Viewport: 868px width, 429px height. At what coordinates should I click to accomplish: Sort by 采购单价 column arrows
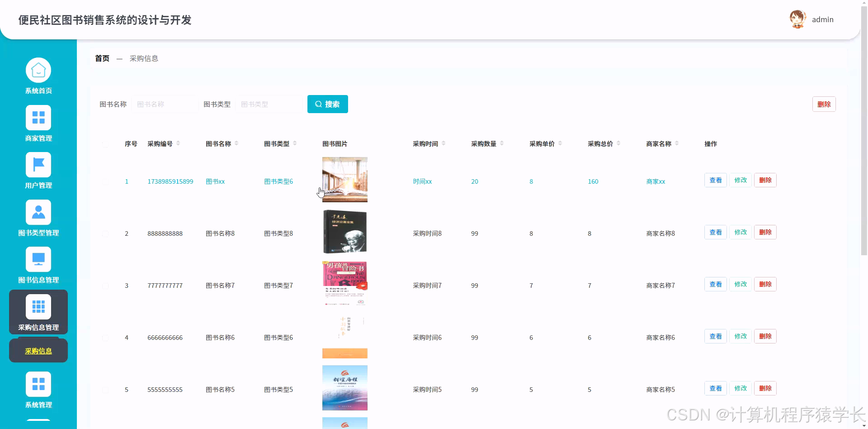coord(560,143)
